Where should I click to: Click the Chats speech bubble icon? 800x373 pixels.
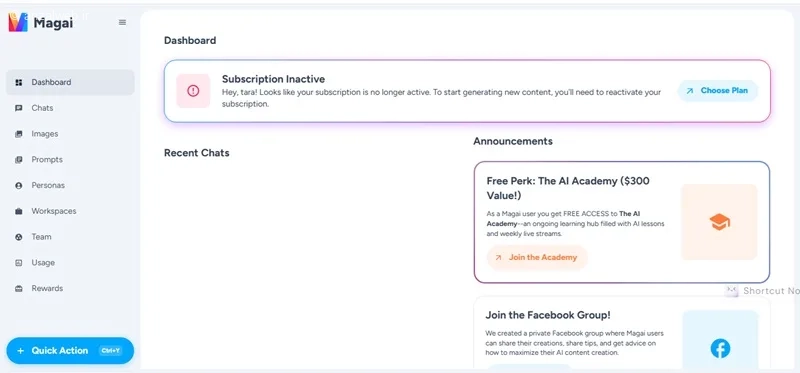click(19, 108)
